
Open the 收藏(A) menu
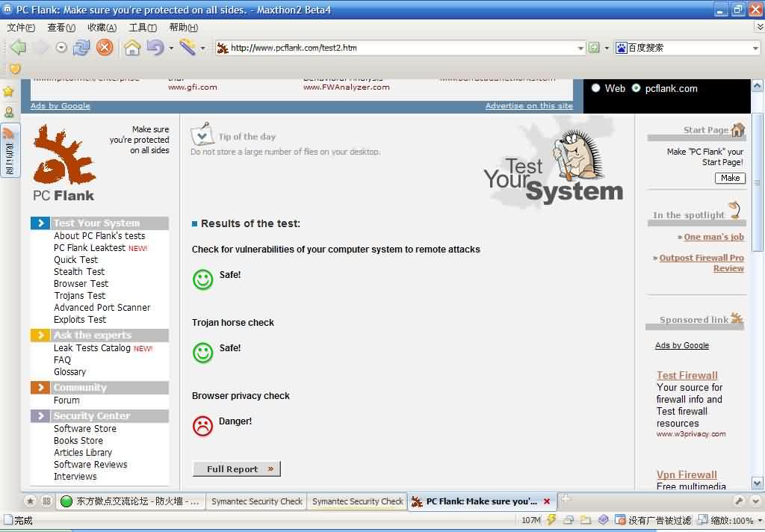(x=102, y=28)
